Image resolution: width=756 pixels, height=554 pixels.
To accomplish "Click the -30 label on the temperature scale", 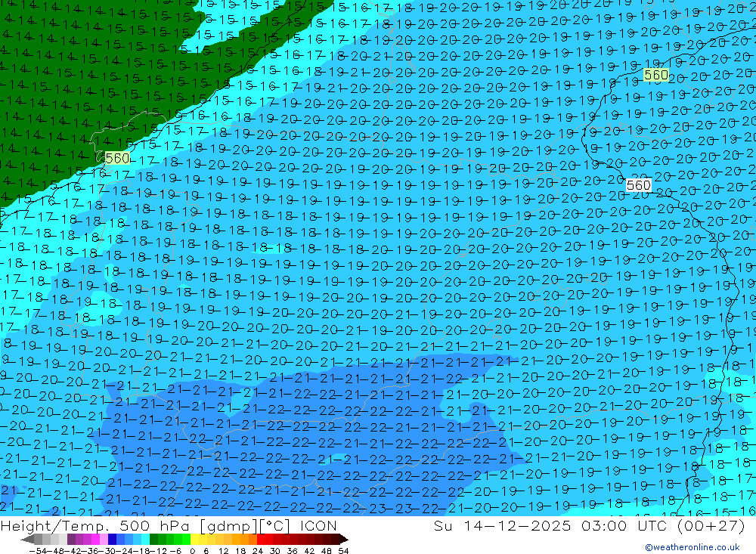I will tap(107, 551).
